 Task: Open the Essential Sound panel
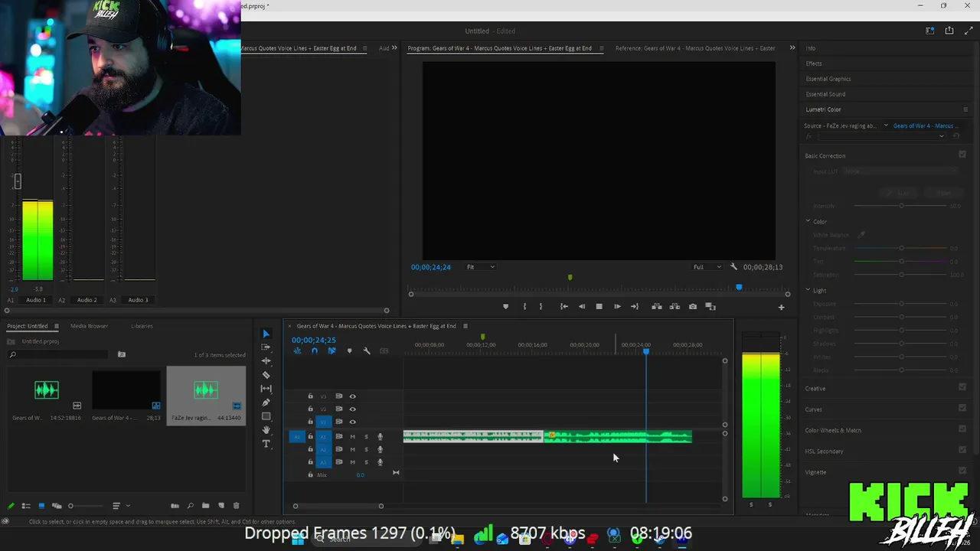point(825,94)
